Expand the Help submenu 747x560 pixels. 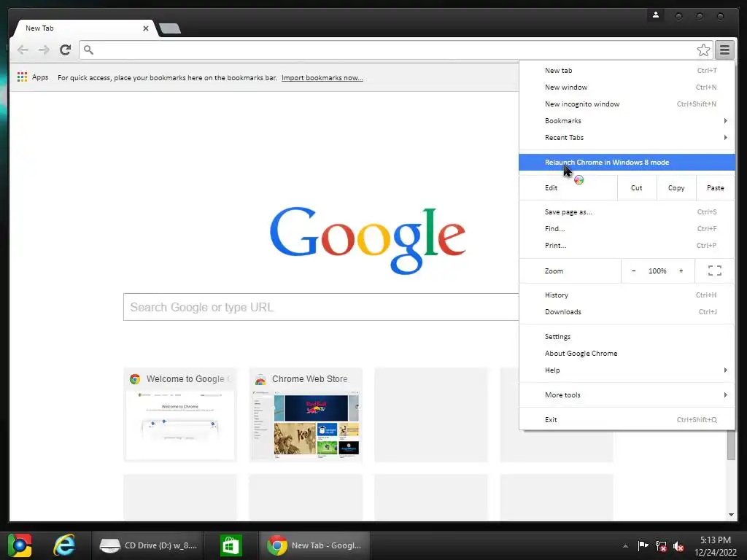tap(627, 370)
